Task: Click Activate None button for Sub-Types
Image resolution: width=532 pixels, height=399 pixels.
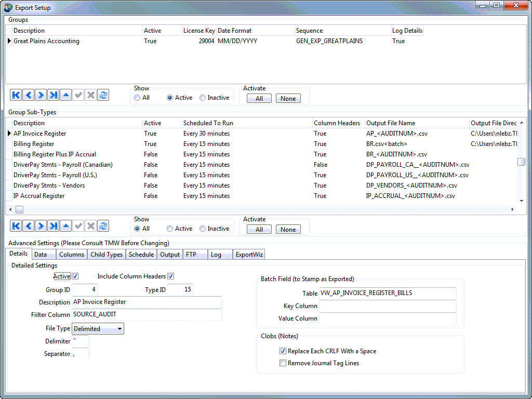Action: (x=288, y=230)
